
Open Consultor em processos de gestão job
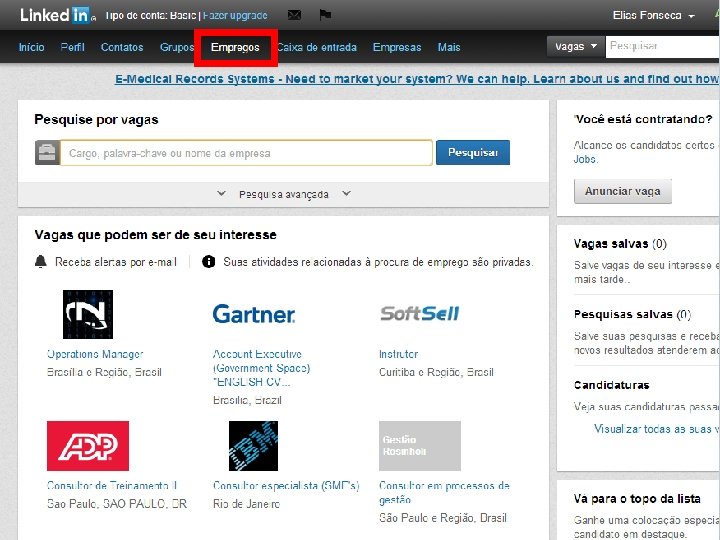click(444, 493)
